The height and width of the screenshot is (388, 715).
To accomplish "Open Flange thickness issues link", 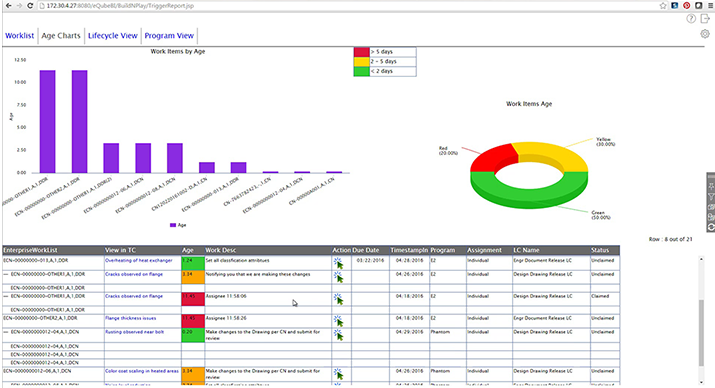I will point(131,318).
